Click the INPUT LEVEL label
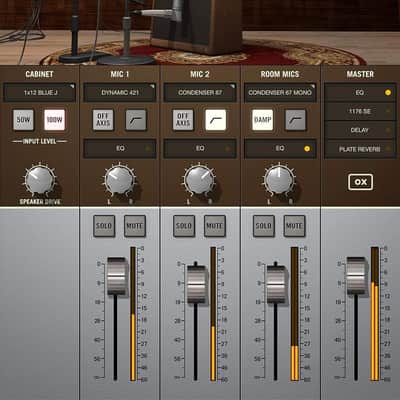The width and height of the screenshot is (400, 400). coord(40,141)
